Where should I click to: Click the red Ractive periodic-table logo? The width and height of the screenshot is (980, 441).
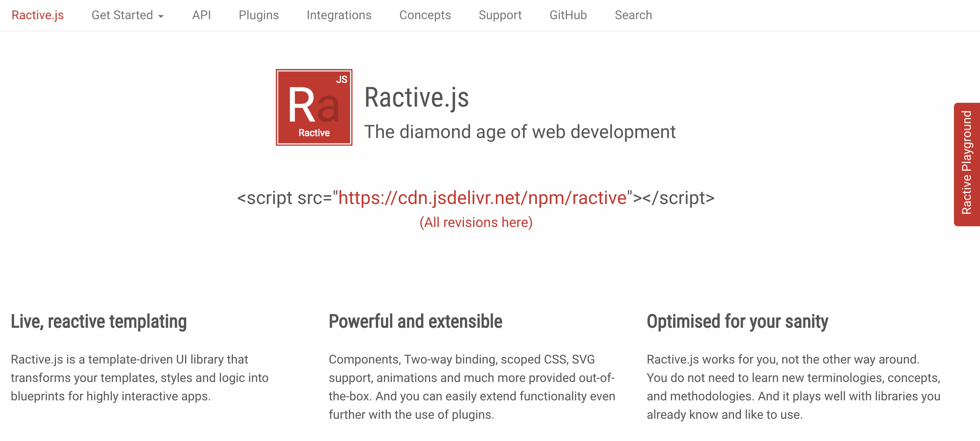[x=314, y=108]
